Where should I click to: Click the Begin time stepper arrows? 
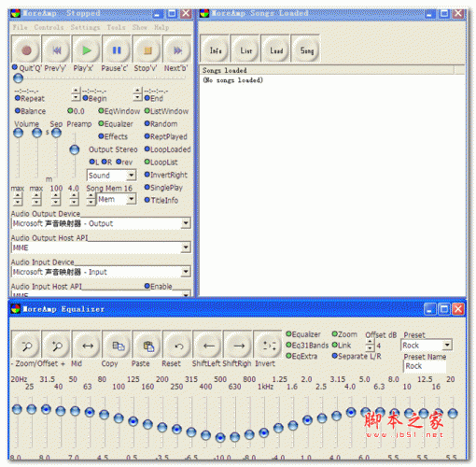point(76,94)
